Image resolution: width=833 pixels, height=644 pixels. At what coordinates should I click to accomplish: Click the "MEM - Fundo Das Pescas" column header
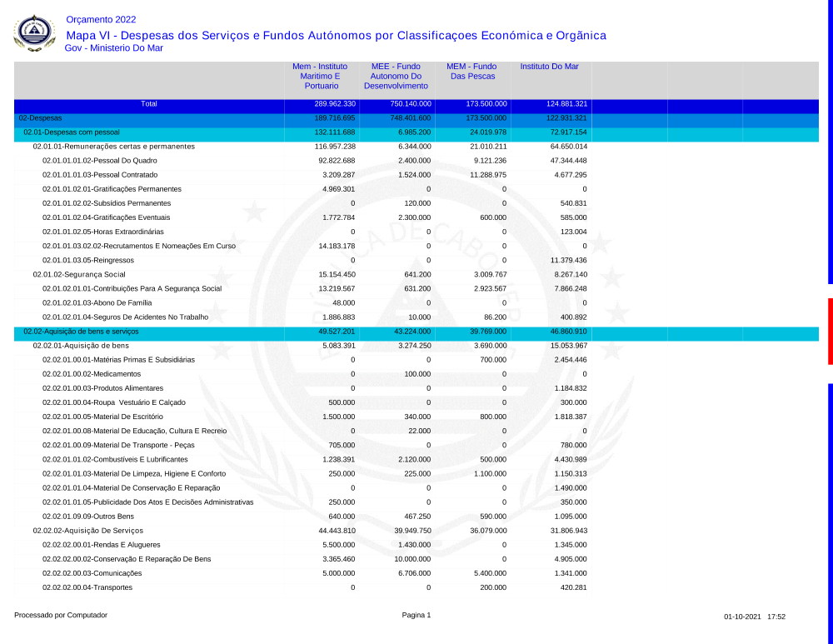click(471, 71)
